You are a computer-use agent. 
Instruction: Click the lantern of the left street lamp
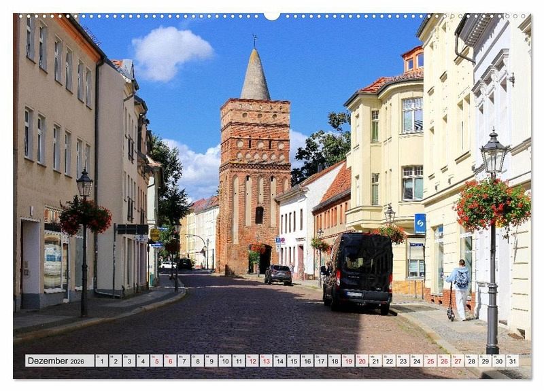click(x=84, y=183)
